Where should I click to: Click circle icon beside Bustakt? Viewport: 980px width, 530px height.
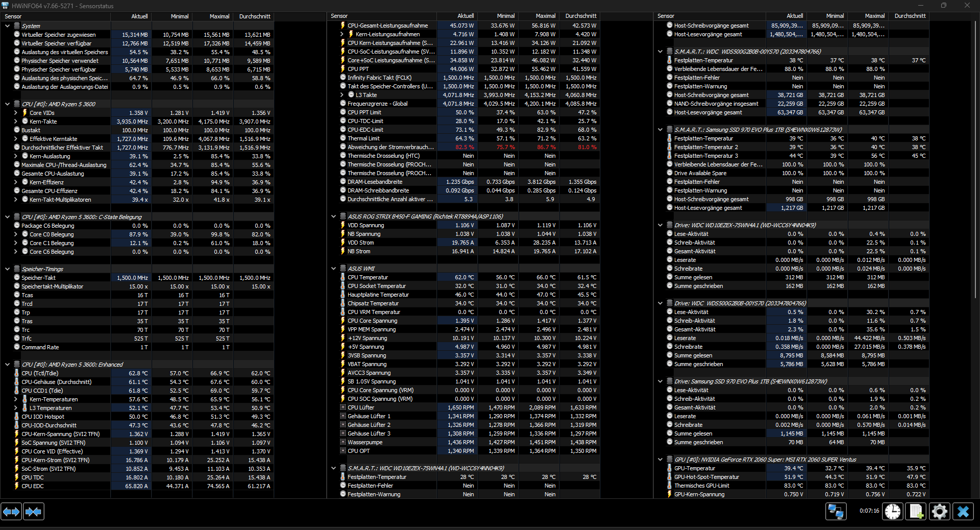point(17,130)
